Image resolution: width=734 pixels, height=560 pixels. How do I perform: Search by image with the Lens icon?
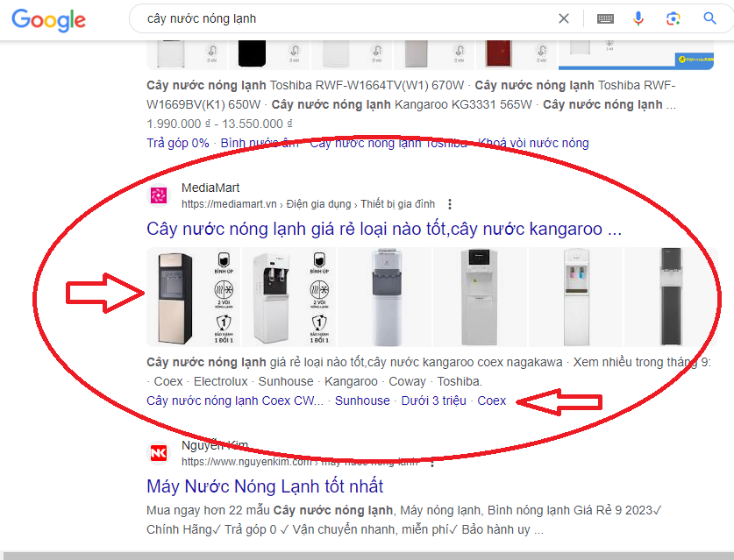(673, 18)
